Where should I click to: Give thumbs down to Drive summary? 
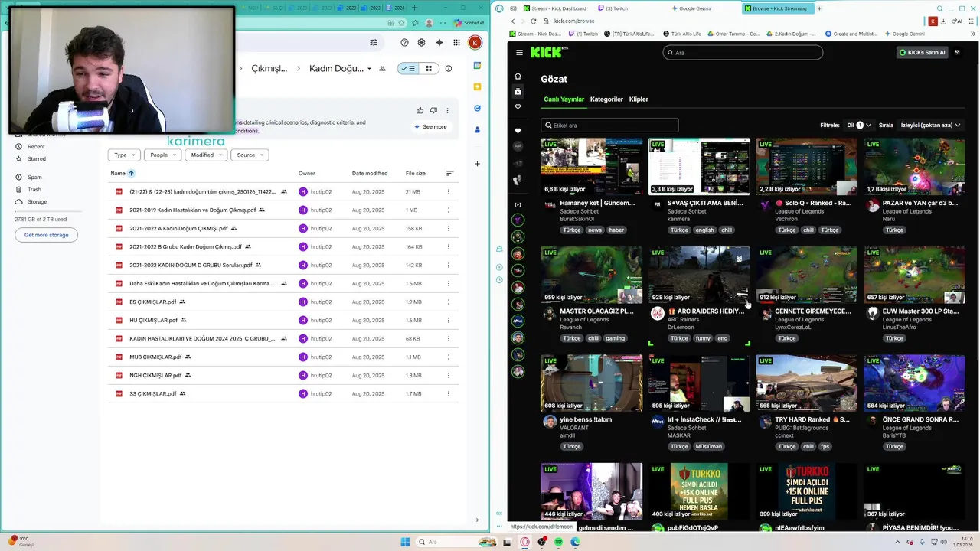point(433,110)
